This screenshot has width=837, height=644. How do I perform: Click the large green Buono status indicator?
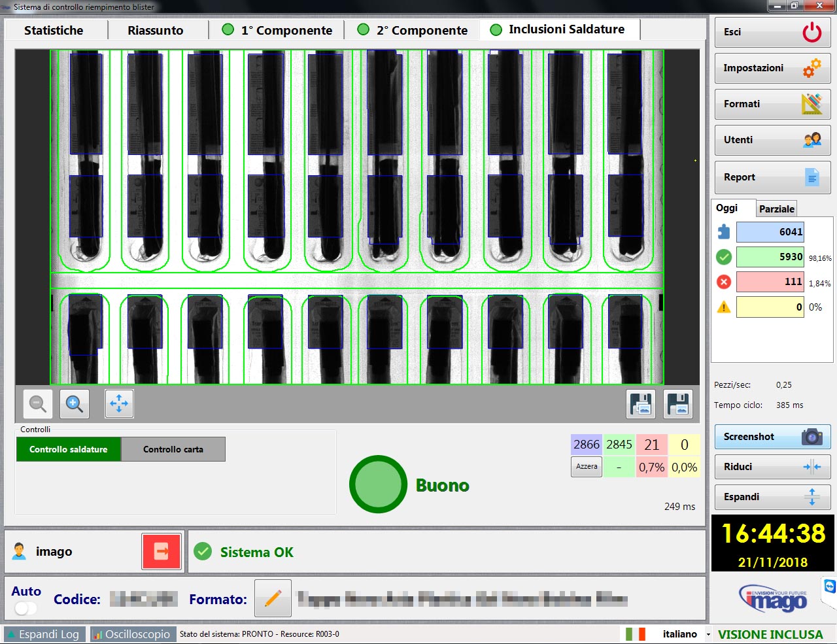[379, 484]
